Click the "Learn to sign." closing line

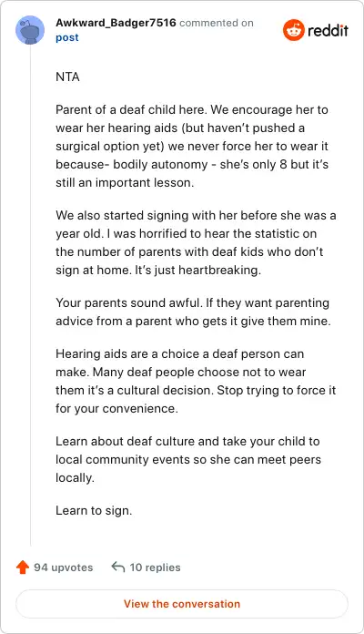tap(94, 510)
